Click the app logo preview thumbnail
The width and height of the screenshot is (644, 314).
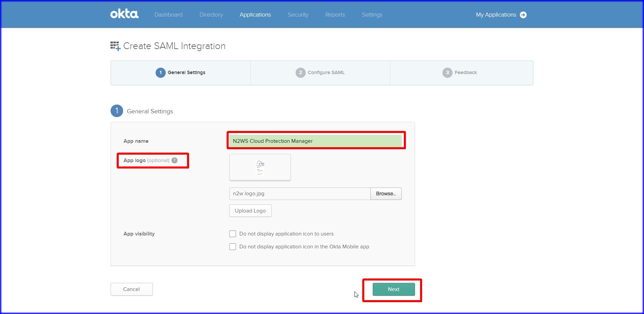[x=260, y=167]
